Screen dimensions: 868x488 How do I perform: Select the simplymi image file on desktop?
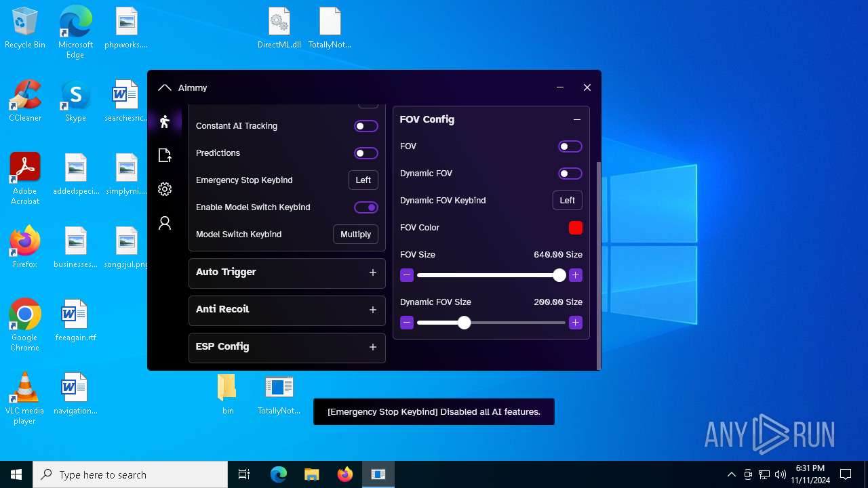pyautogui.click(x=126, y=174)
